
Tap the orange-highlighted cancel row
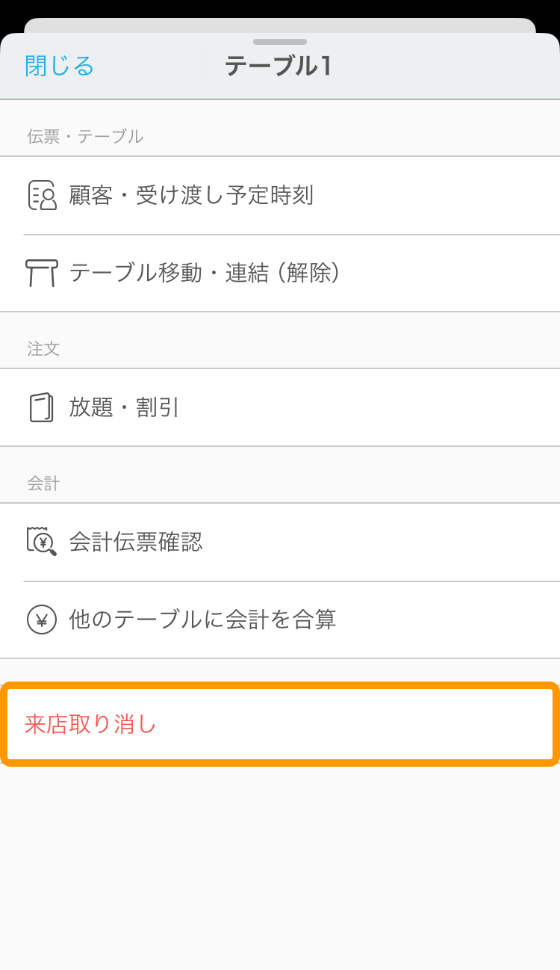(280, 723)
